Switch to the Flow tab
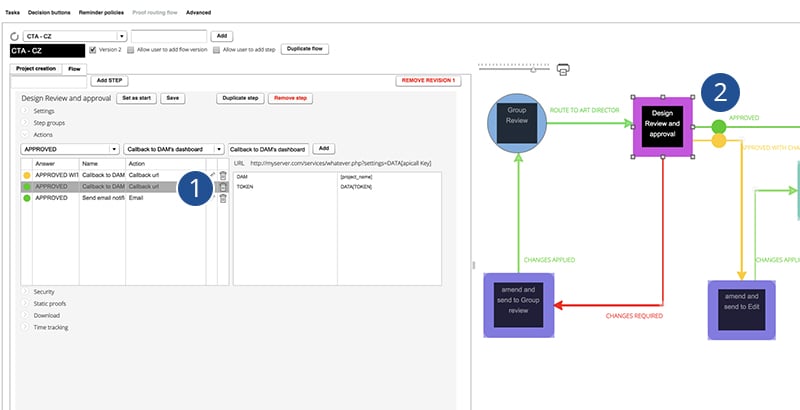Image resolution: width=800 pixels, height=410 pixels. pyautogui.click(x=74, y=69)
